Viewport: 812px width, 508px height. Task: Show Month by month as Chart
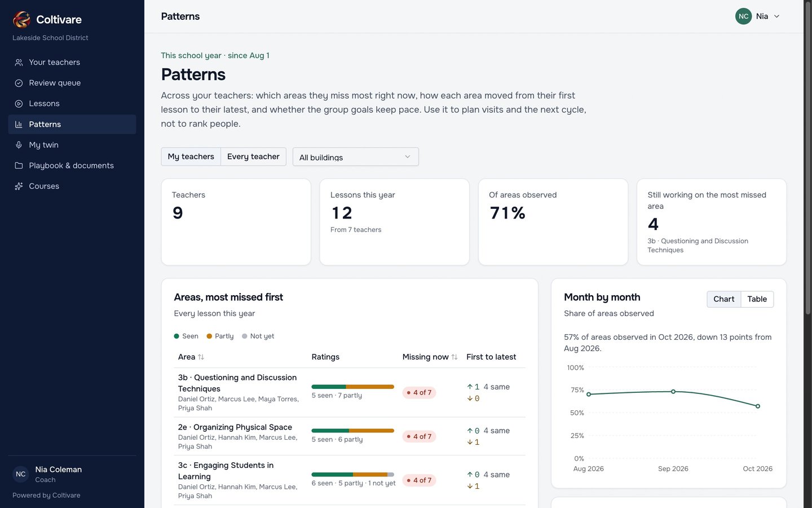pos(723,299)
